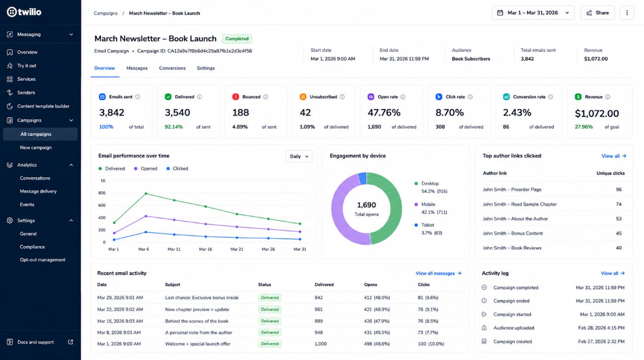Open the three-dot more options menu
644x360 pixels.
pos(627,13)
